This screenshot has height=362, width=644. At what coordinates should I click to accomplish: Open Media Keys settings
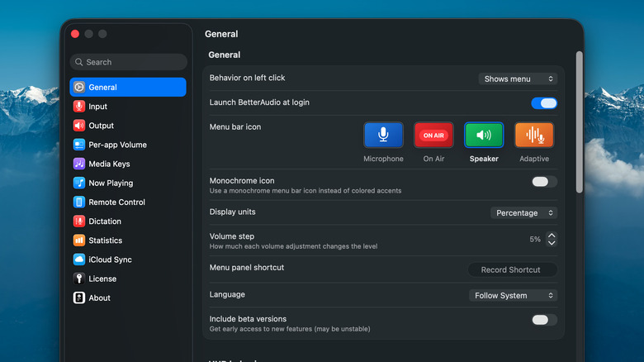tap(128, 164)
